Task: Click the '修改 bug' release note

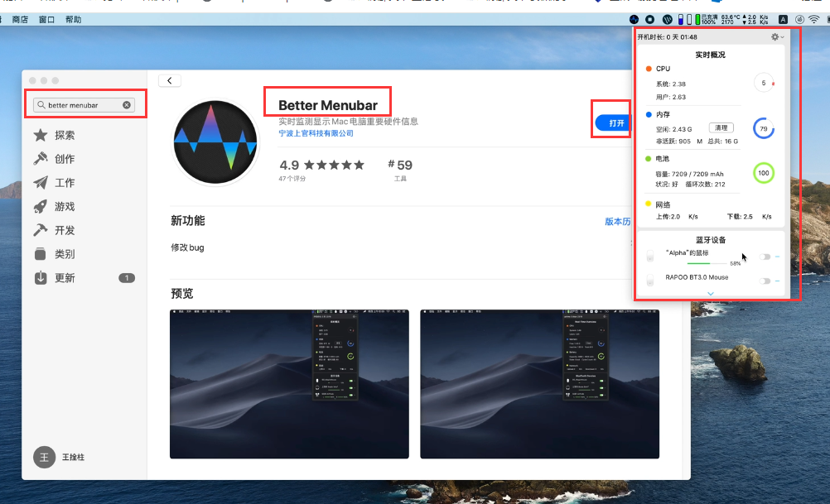Action: tap(187, 247)
